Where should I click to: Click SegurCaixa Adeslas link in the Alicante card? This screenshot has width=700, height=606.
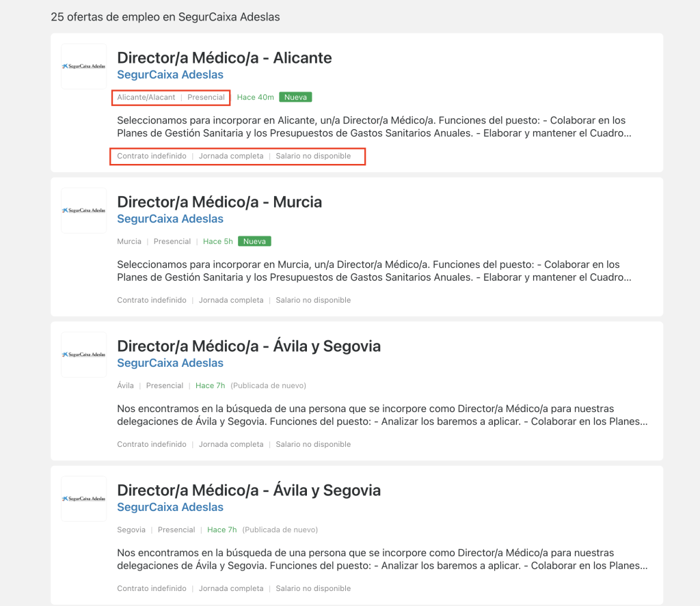[x=170, y=74]
